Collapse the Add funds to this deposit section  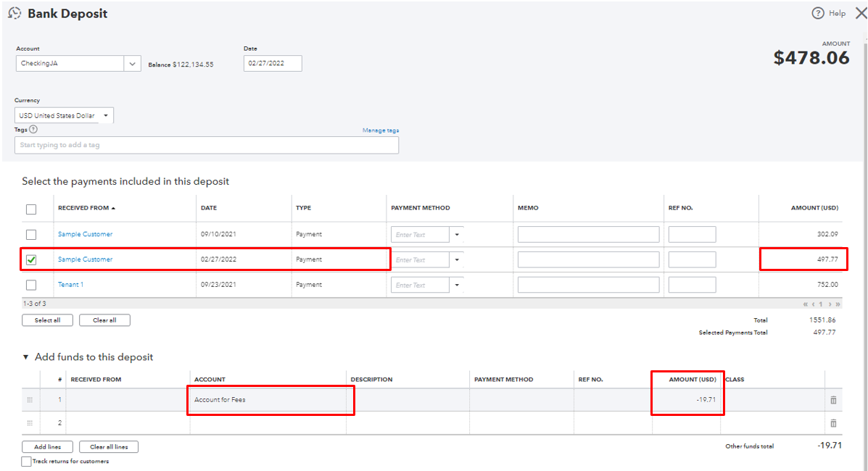26,357
